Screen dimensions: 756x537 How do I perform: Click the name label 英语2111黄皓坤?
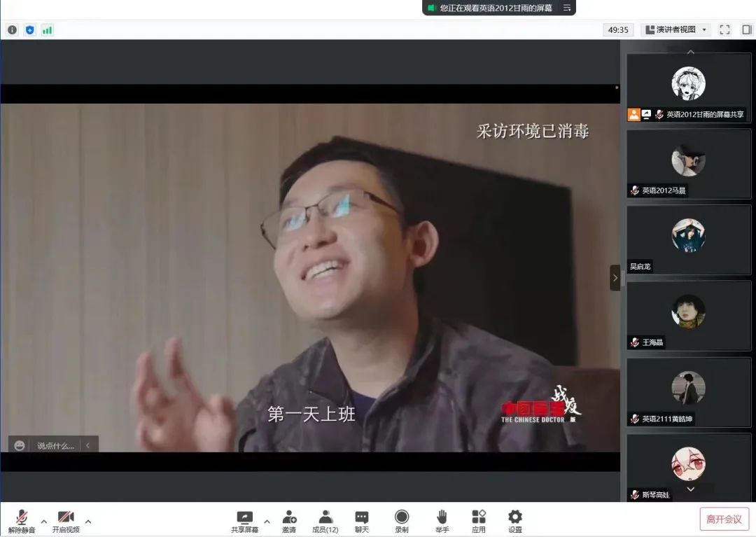[667, 419]
